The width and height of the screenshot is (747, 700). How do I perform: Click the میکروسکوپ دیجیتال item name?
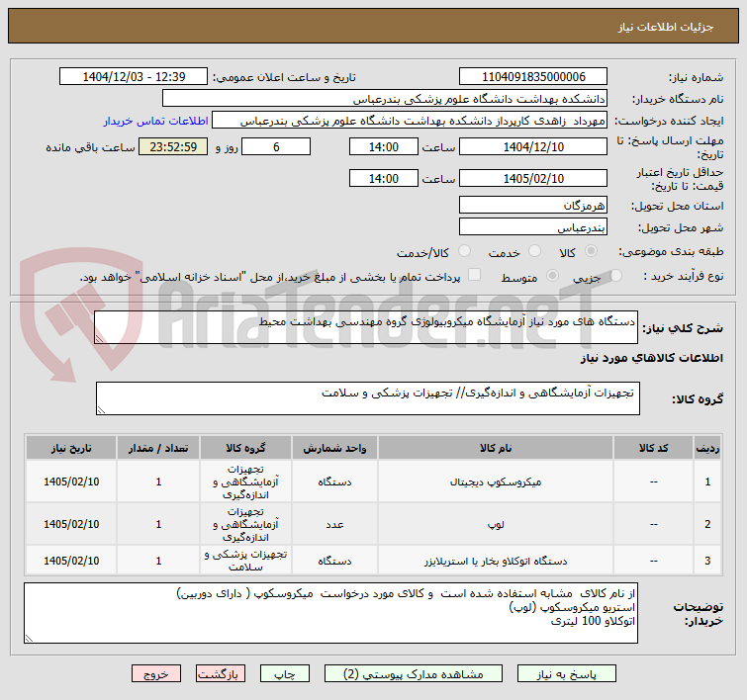(496, 481)
